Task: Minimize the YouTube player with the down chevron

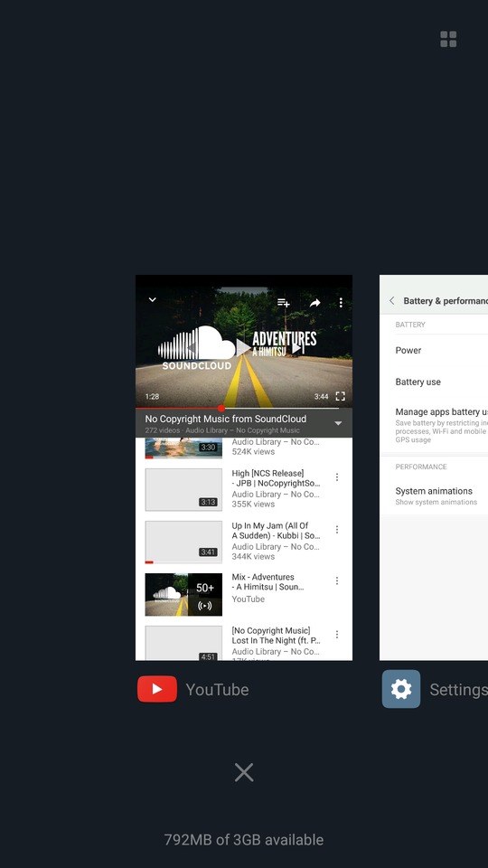Action: [x=152, y=299]
